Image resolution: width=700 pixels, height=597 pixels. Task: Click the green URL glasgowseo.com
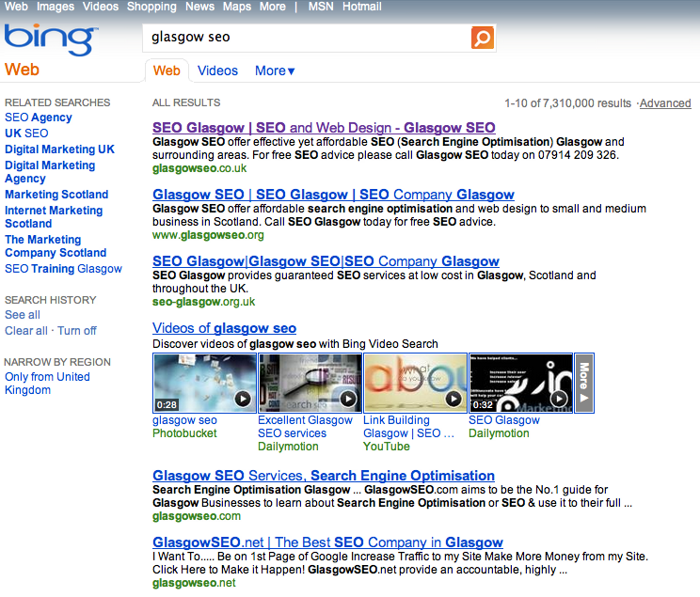click(x=197, y=516)
